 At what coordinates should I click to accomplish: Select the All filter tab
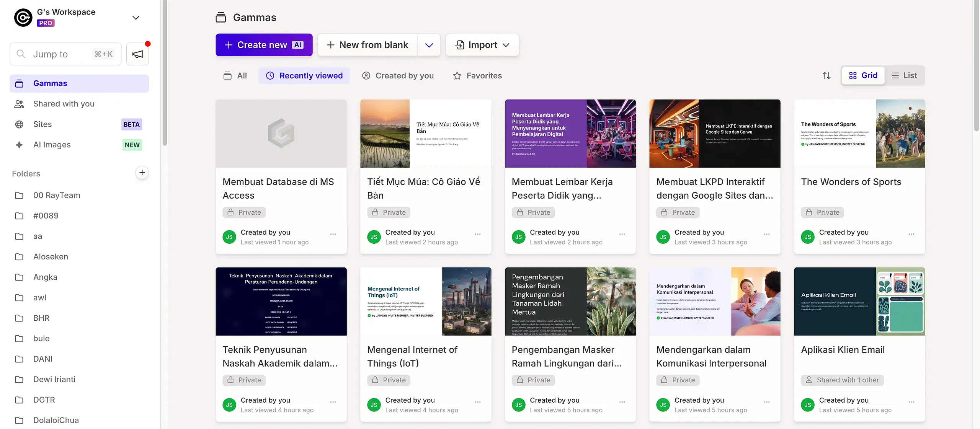[x=235, y=76]
